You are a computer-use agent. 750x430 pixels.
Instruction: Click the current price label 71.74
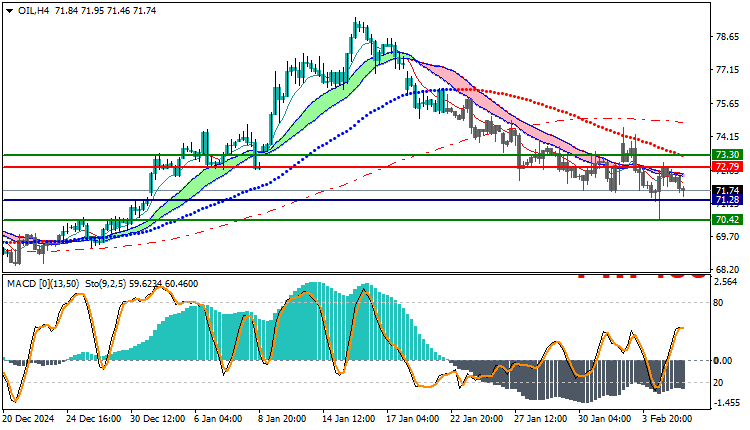click(728, 190)
